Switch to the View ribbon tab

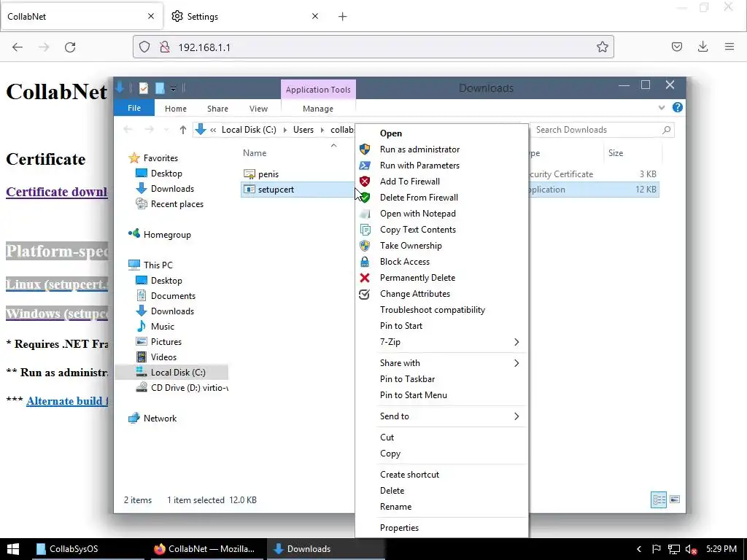259,109
